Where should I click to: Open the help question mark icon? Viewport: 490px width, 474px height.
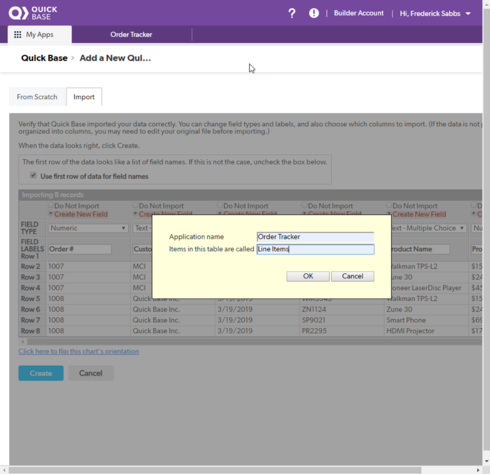click(x=292, y=13)
